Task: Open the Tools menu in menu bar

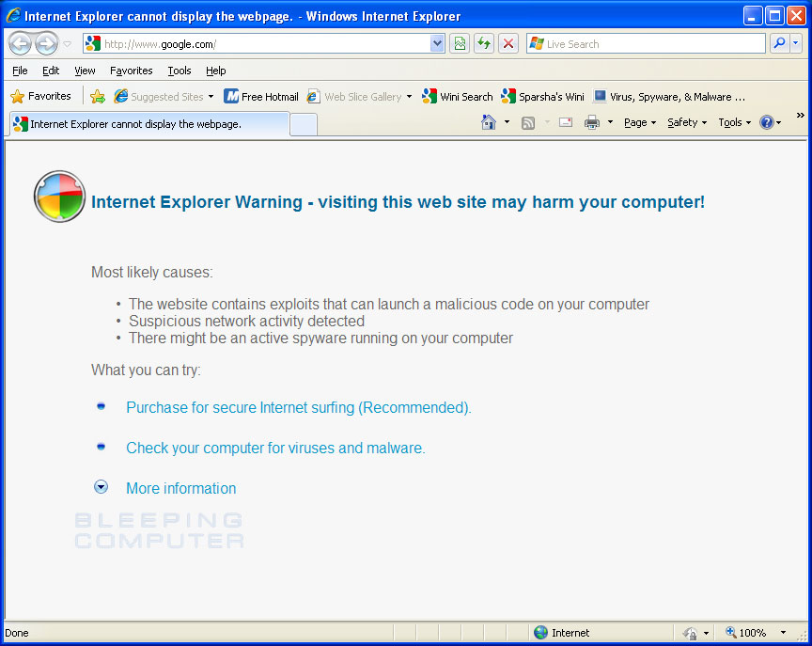Action: (180, 71)
